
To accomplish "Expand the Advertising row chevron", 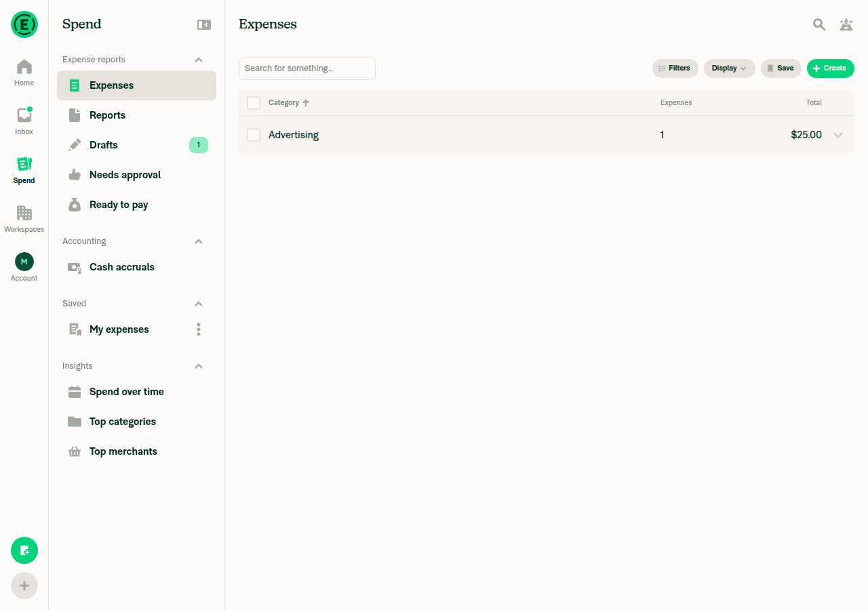I will pyautogui.click(x=838, y=135).
